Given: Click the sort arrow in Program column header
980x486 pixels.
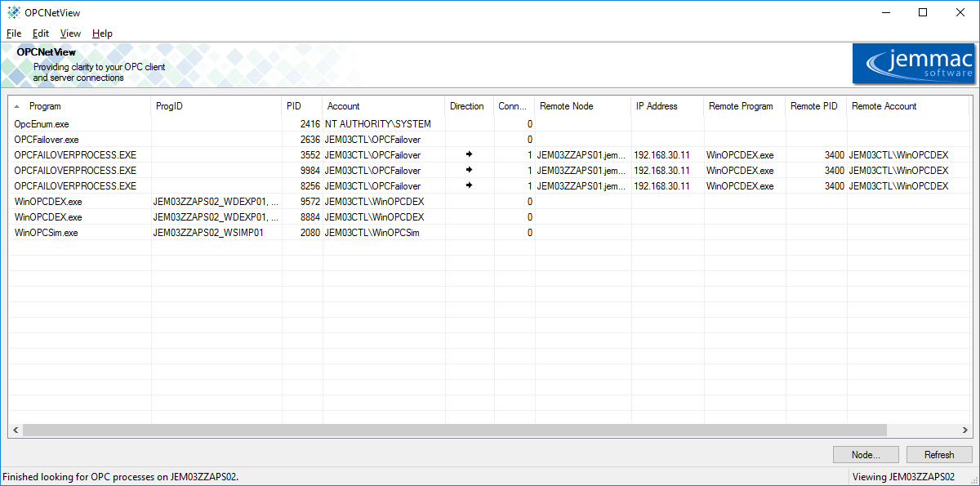Looking at the screenshot, I should coord(17,106).
